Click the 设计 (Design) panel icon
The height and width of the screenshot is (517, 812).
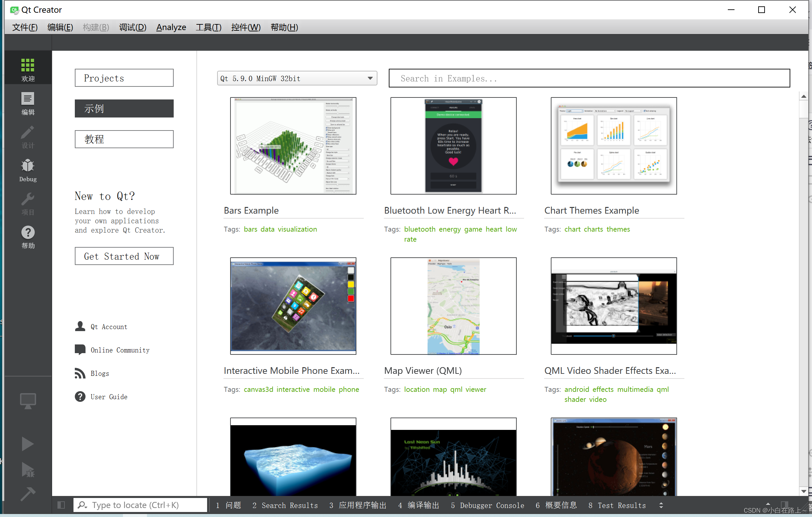[x=27, y=136]
